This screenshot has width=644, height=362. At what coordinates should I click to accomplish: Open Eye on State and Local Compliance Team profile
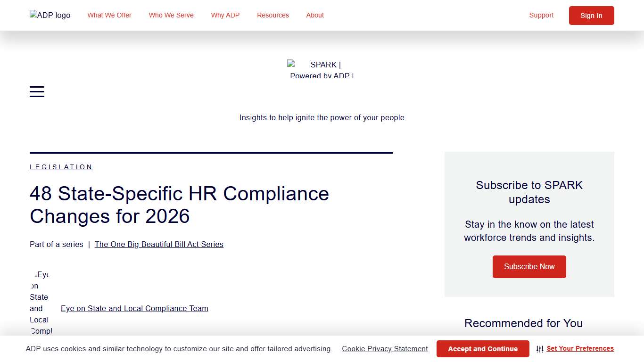134,308
